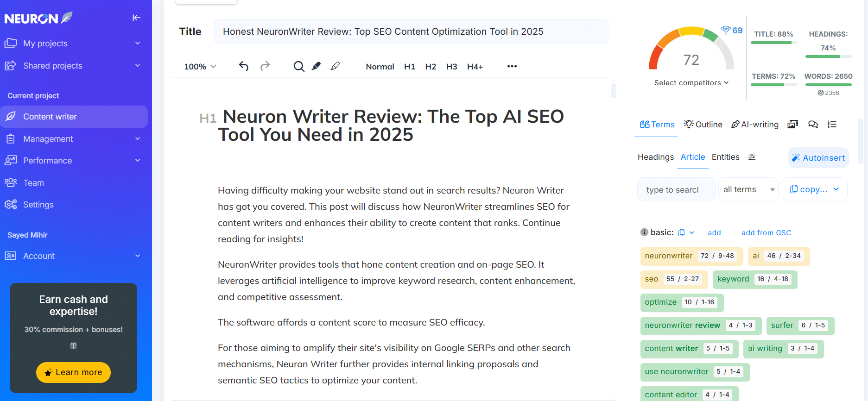The width and height of the screenshot is (868, 401).
Task: Open My projects folder icon
Action: point(11,43)
